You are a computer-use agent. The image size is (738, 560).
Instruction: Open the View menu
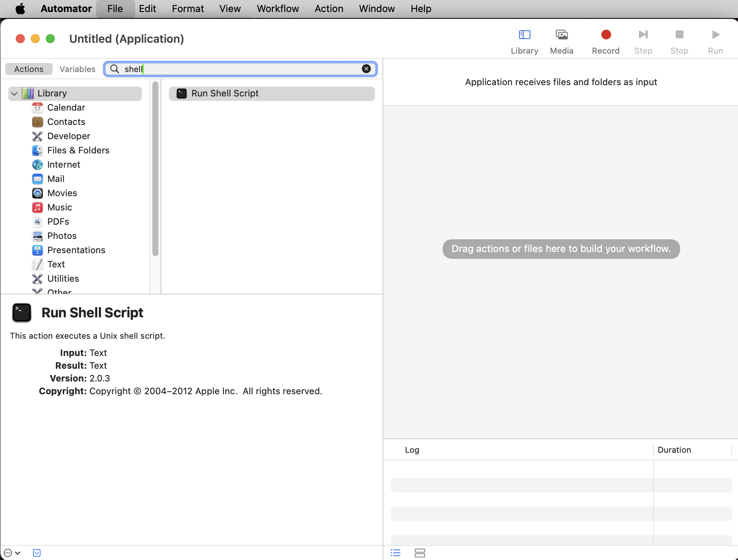(230, 9)
